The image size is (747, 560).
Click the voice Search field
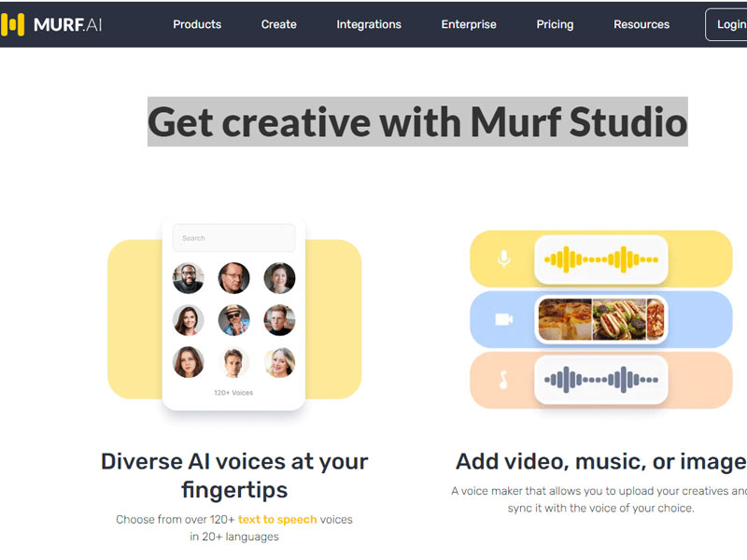[234, 238]
